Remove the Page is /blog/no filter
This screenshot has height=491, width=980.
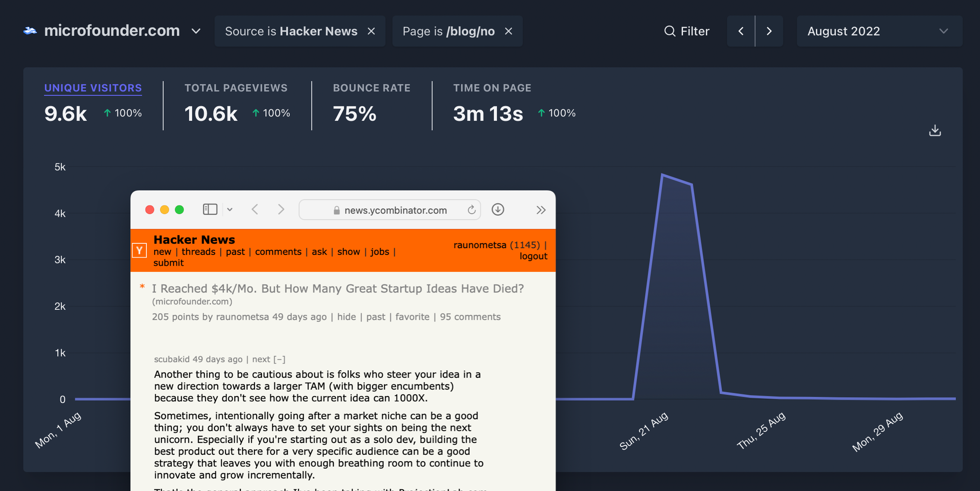[509, 31]
